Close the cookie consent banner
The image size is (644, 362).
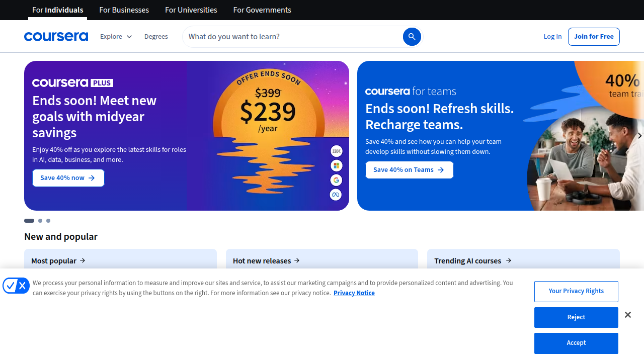pos(627,315)
